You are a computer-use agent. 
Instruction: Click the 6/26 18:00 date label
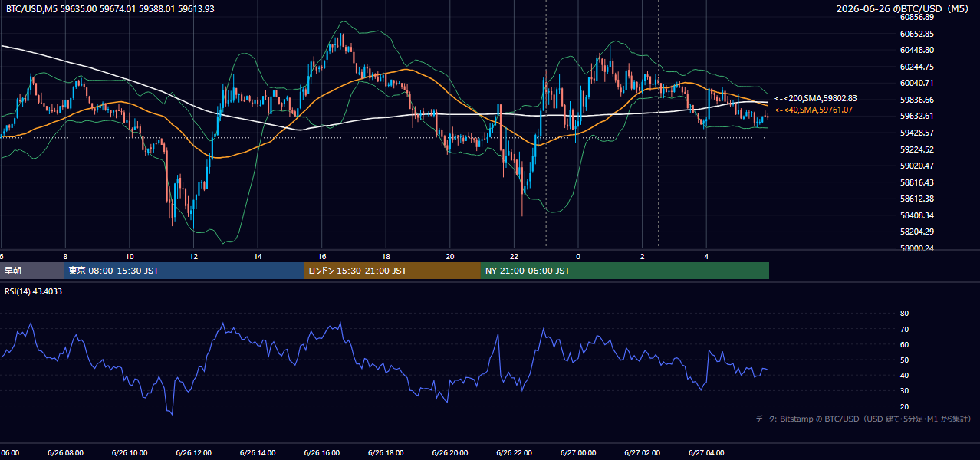pyautogui.click(x=386, y=453)
